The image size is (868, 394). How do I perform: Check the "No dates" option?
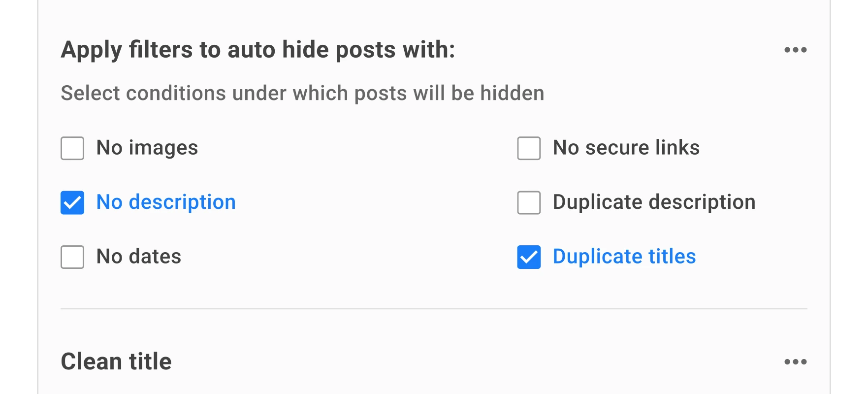point(72,257)
